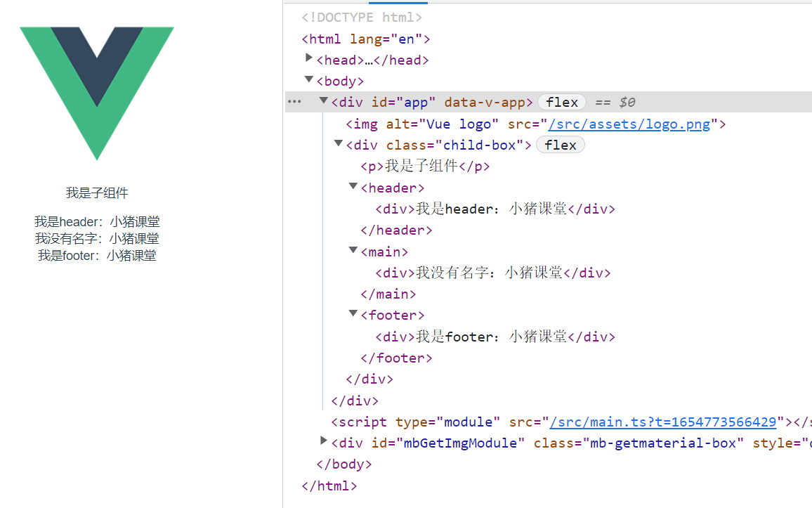This screenshot has height=508, width=812.
Task: Select the html lang="en" element node
Action: [365, 39]
